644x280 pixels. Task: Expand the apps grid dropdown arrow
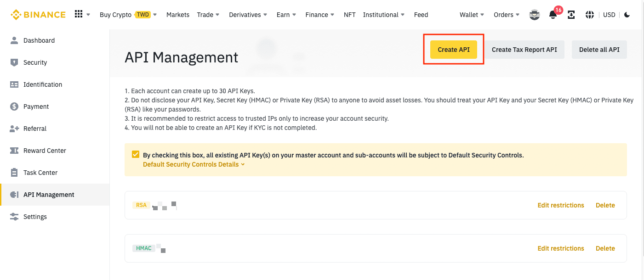(88, 15)
